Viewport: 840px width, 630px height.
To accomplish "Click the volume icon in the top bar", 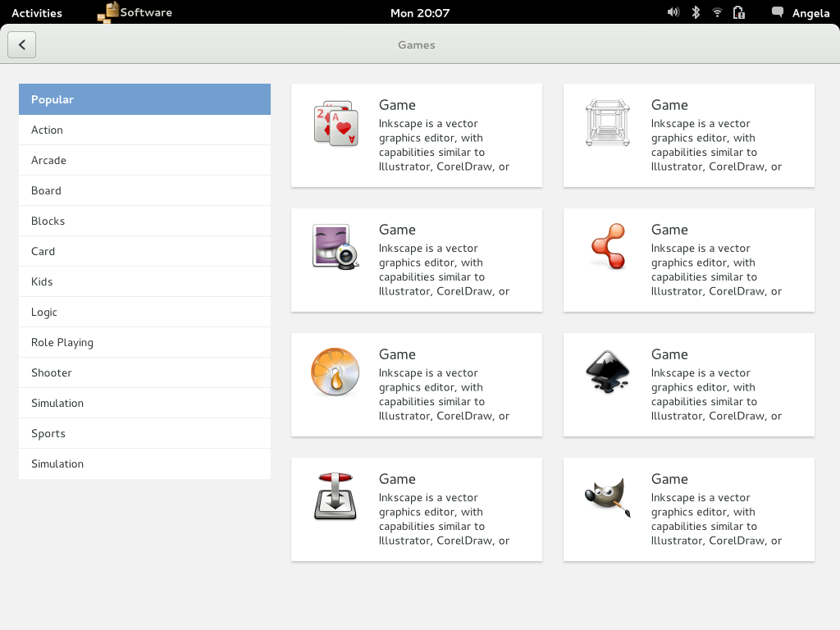I will (673, 12).
